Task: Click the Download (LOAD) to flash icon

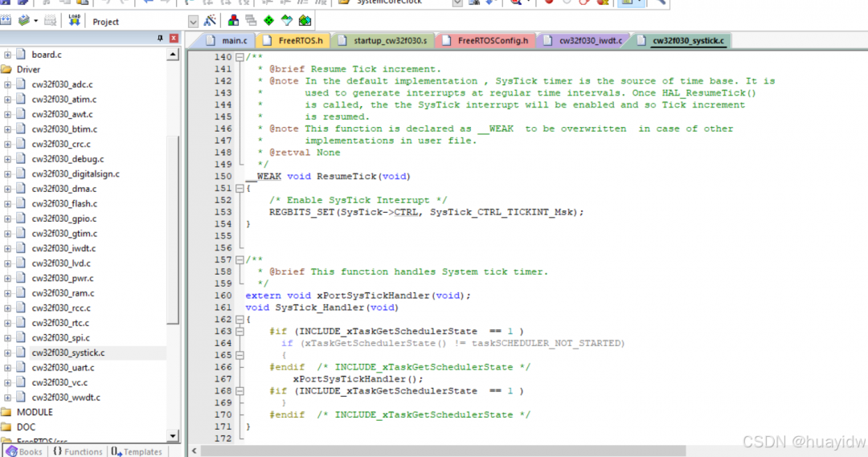Action: pyautogui.click(x=74, y=20)
